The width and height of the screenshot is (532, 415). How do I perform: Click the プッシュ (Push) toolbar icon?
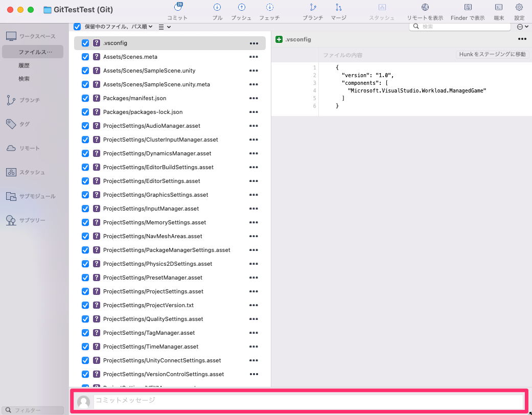tap(242, 7)
